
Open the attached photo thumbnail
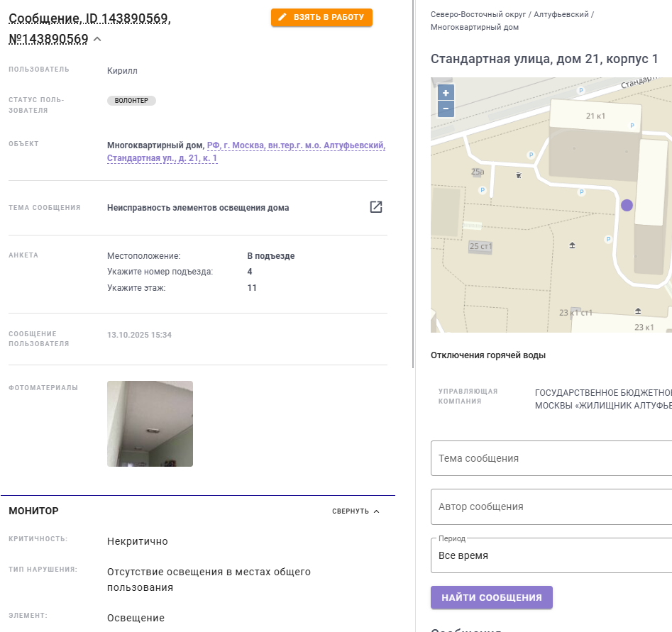150,423
